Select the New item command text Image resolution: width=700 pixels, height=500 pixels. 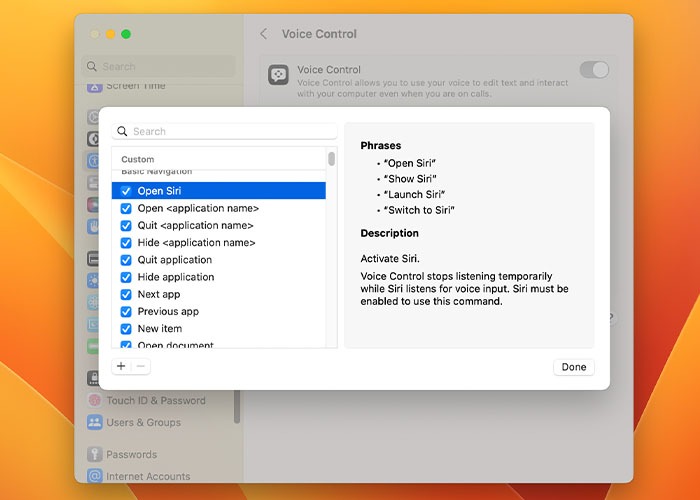pyautogui.click(x=159, y=329)
